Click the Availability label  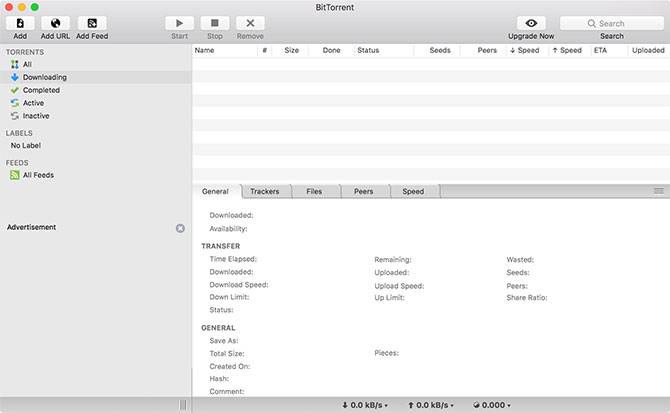(229, 229)
